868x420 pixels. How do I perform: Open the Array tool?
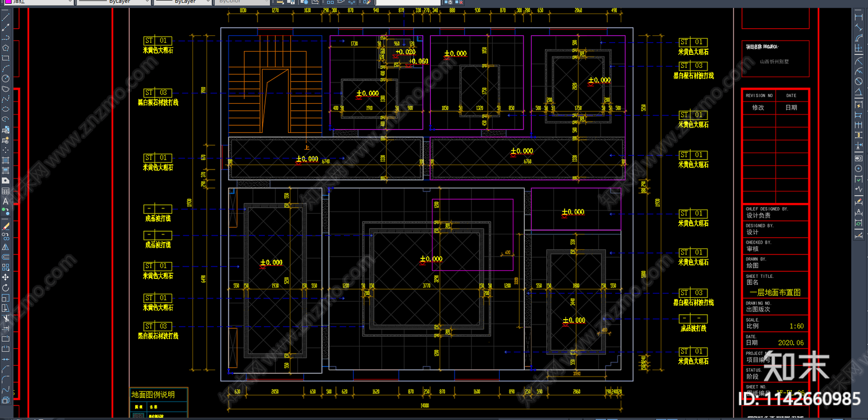[5, 268]
